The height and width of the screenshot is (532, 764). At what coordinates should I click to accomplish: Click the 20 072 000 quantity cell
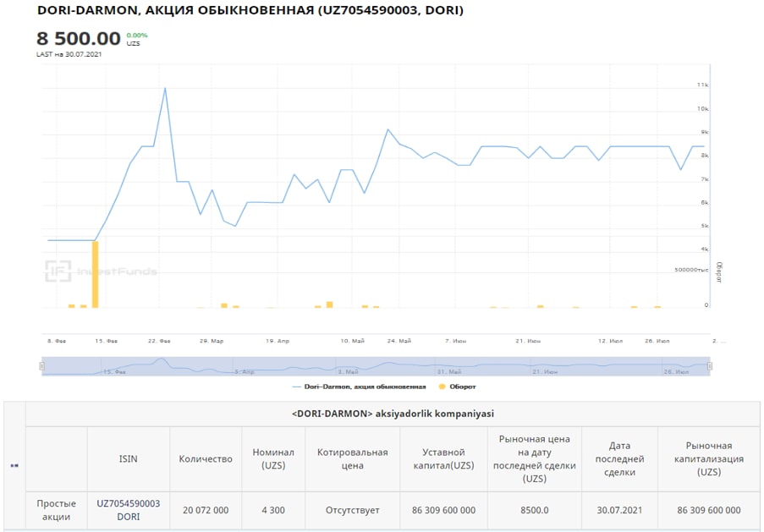tap(206, 510)
